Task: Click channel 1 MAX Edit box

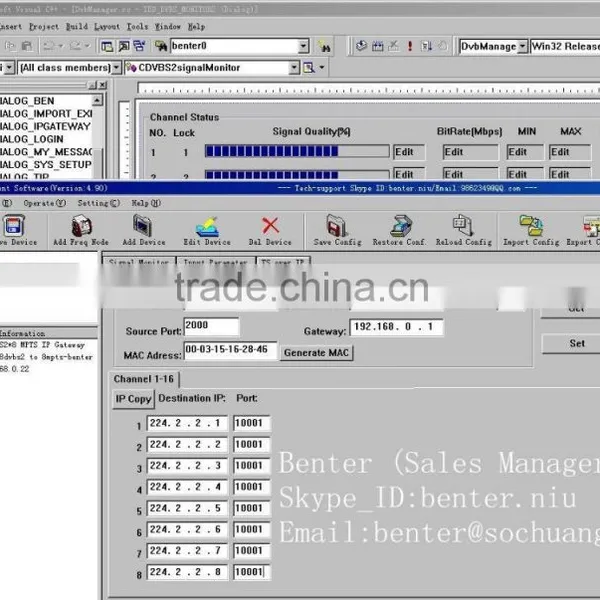Action: pyautogui.click(x=570, y=152)
